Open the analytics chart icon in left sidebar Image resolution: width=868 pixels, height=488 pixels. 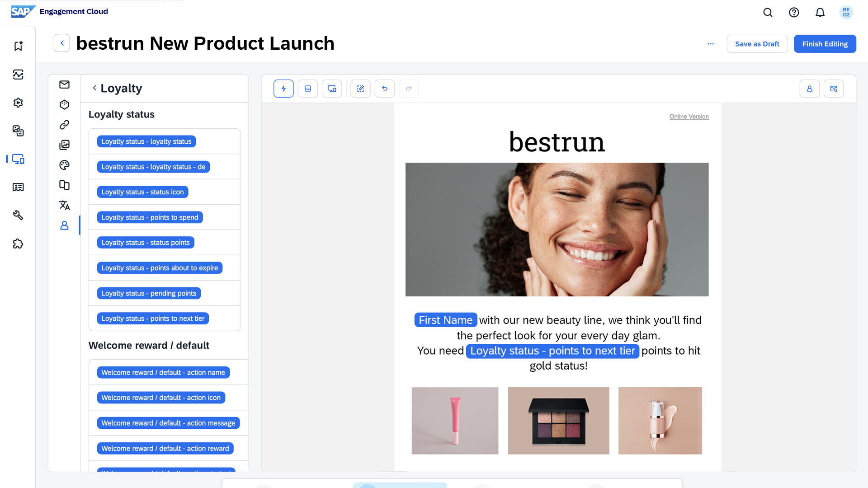[x=18, y=75]
